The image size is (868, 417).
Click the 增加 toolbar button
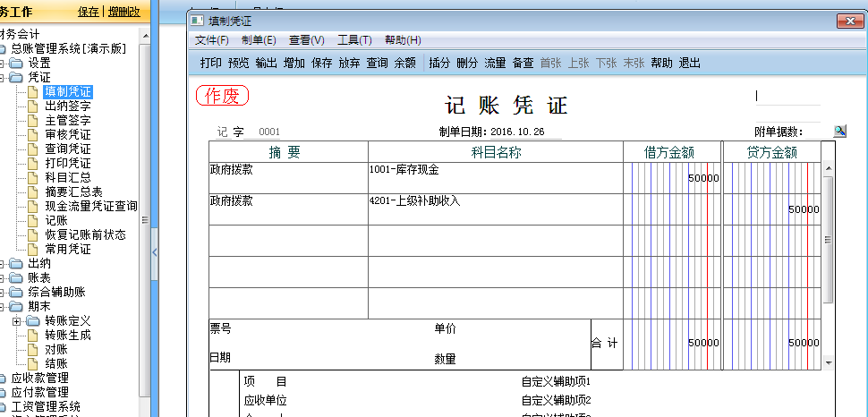tap(294, 63)
